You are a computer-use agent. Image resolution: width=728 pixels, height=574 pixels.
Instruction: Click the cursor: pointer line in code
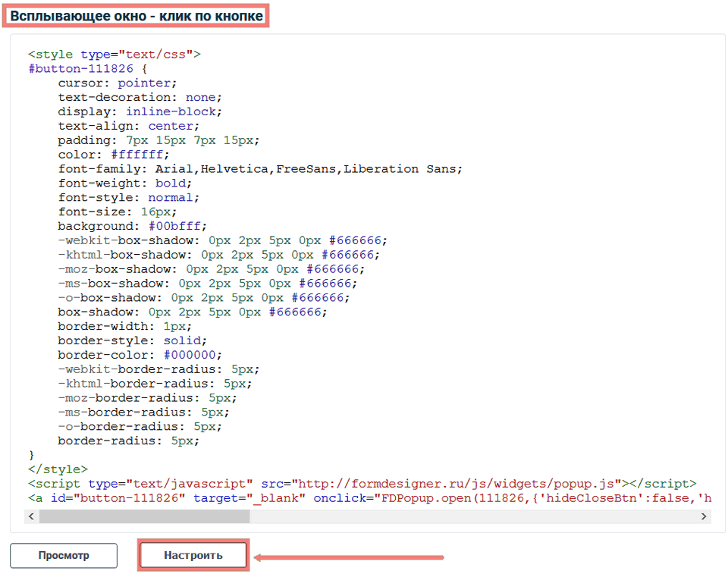(x=117, y=83)
